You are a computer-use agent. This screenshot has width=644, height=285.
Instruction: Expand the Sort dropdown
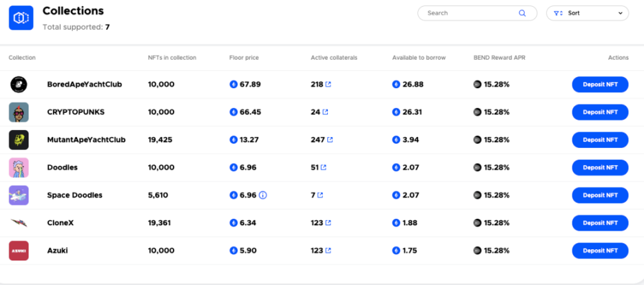coord(588,13)
